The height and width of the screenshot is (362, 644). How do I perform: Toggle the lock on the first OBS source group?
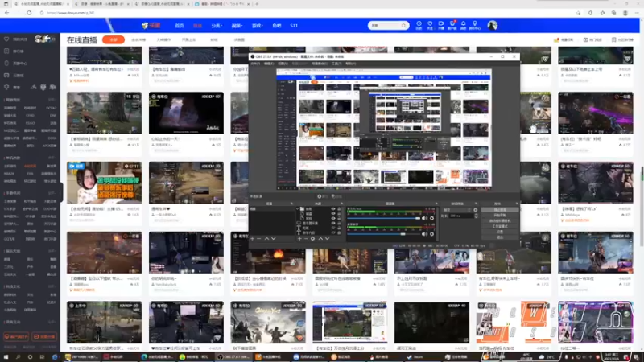(x=339, y=209)
